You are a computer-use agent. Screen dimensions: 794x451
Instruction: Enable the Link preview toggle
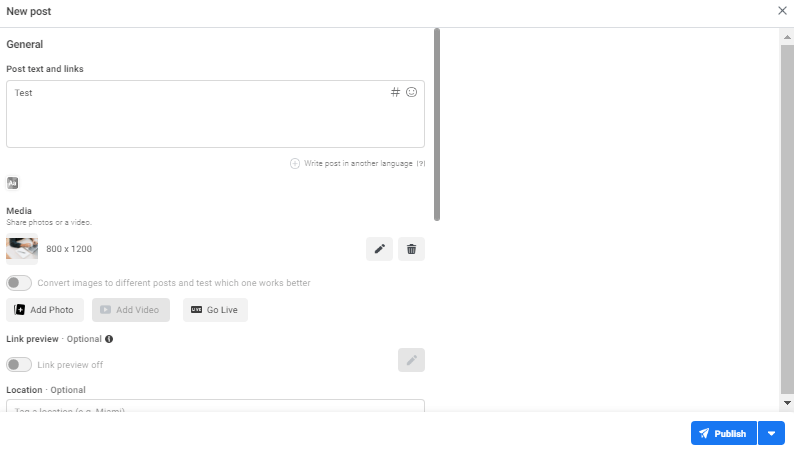click(x=19, y=364)
